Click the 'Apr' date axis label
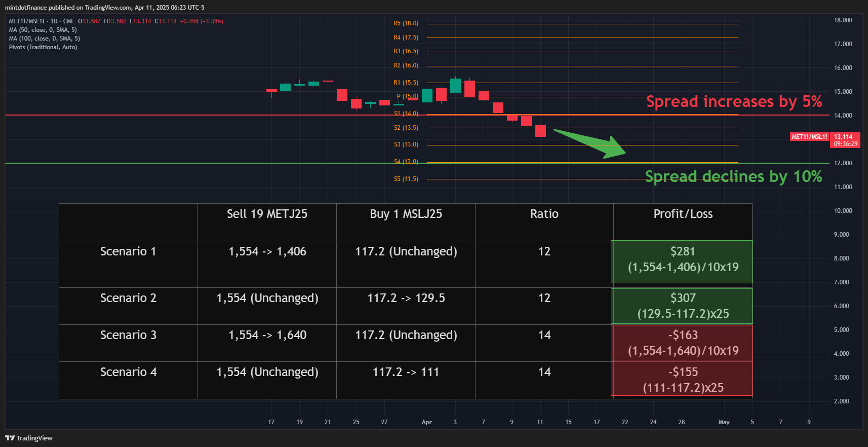The width and height of the screenshot is (868, 447). pos(427,422)
